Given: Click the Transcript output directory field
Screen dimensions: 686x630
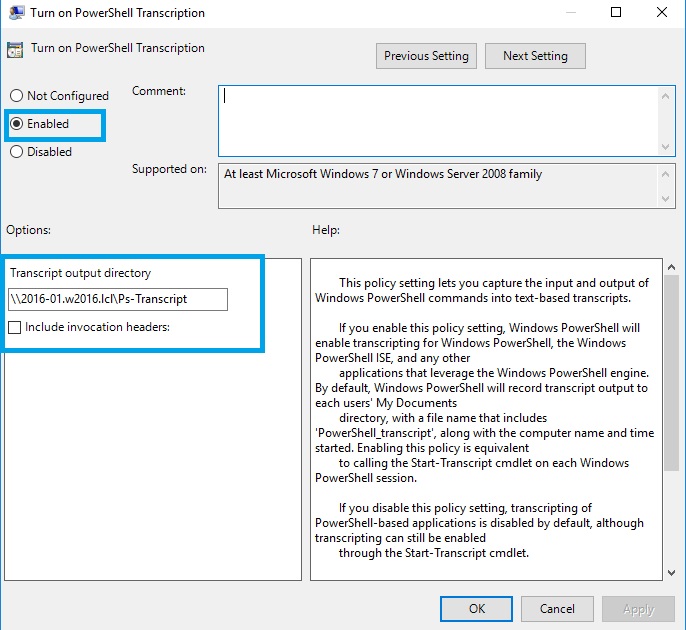Looking at the screenshot, I should point(118,299).
